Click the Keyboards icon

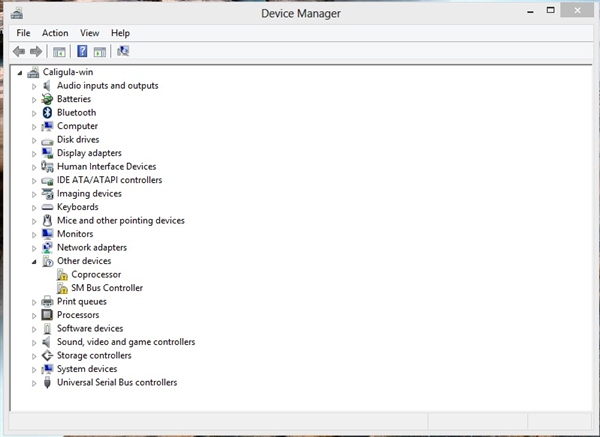tap(47, 207)
